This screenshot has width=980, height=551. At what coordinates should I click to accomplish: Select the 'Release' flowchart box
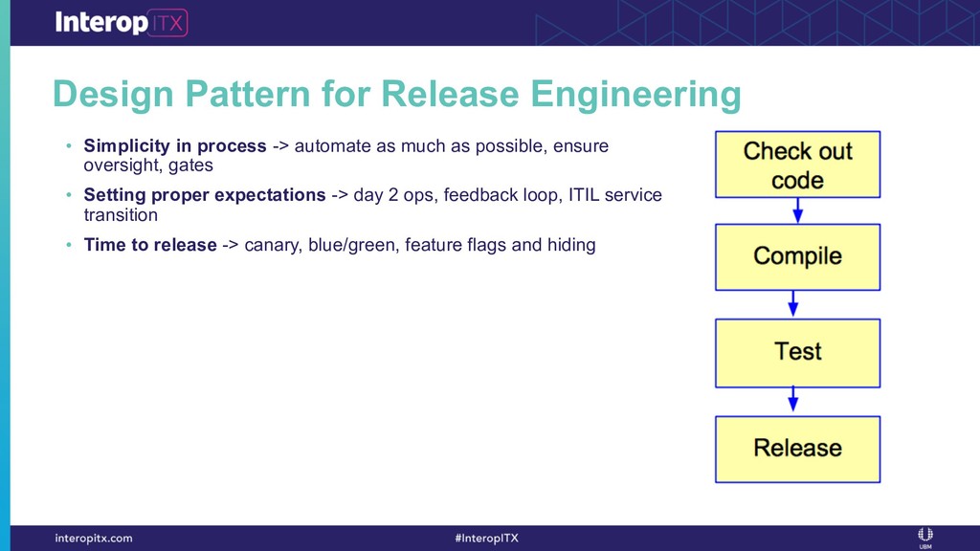point(797,450)
